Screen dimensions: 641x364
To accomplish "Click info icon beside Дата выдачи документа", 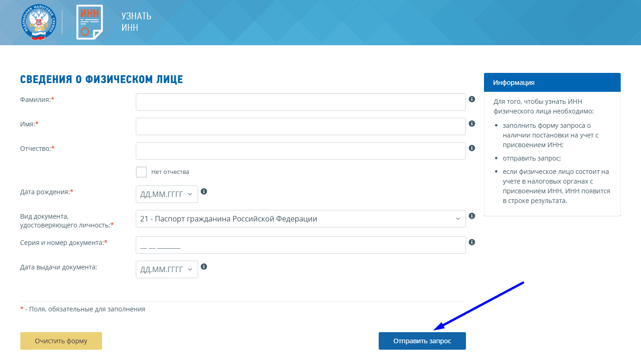I will click(x=204, y=267).
